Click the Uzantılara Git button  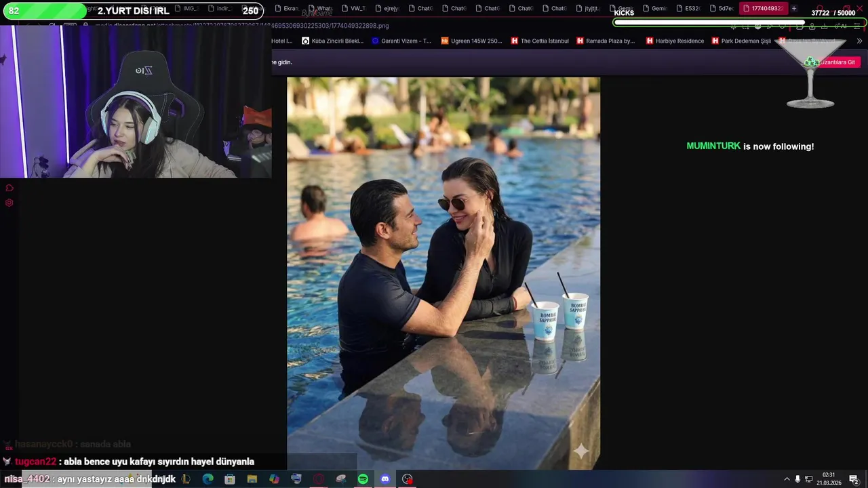(837, 62)
